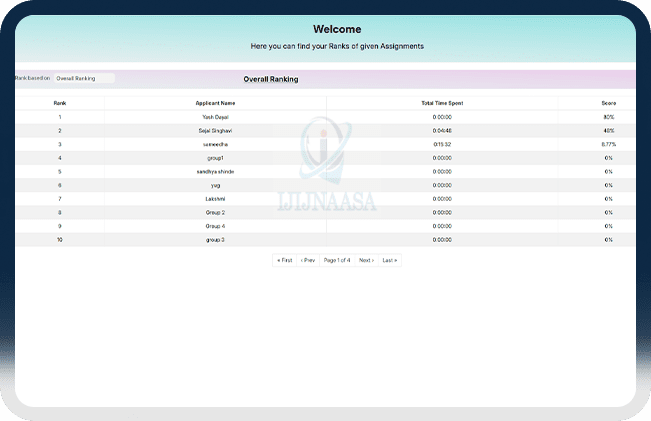Click the IJJNAASA watermark logo

326,170
